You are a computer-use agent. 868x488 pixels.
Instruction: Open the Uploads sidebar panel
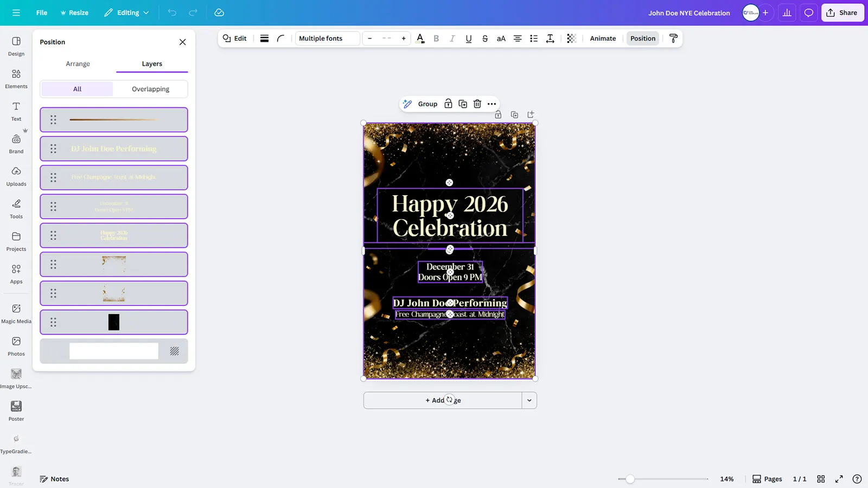16,176
